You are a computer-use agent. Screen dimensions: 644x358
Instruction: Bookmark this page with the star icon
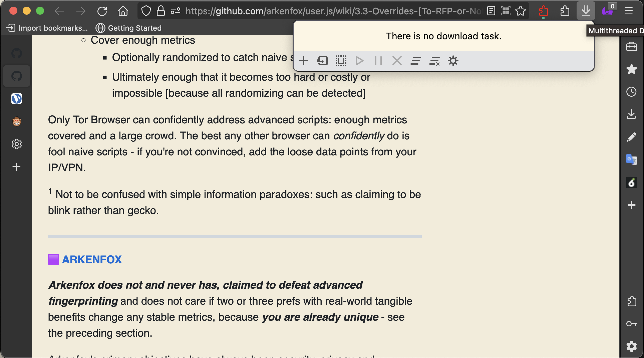tap(521, 11)
